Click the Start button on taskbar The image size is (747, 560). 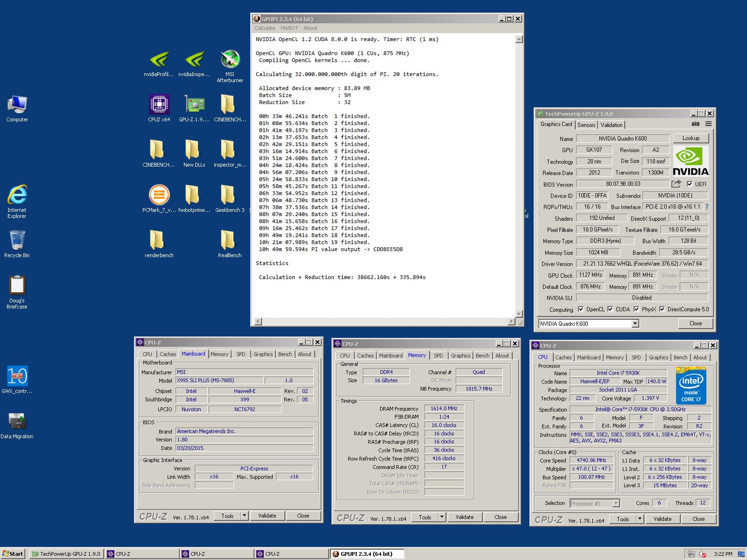(x=13, y=554)
